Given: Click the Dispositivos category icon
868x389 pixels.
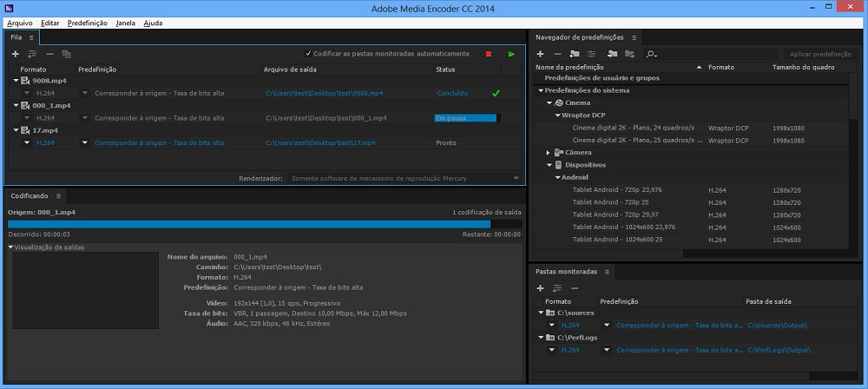Looking at the screenshot, I should [x=559, y=165].
